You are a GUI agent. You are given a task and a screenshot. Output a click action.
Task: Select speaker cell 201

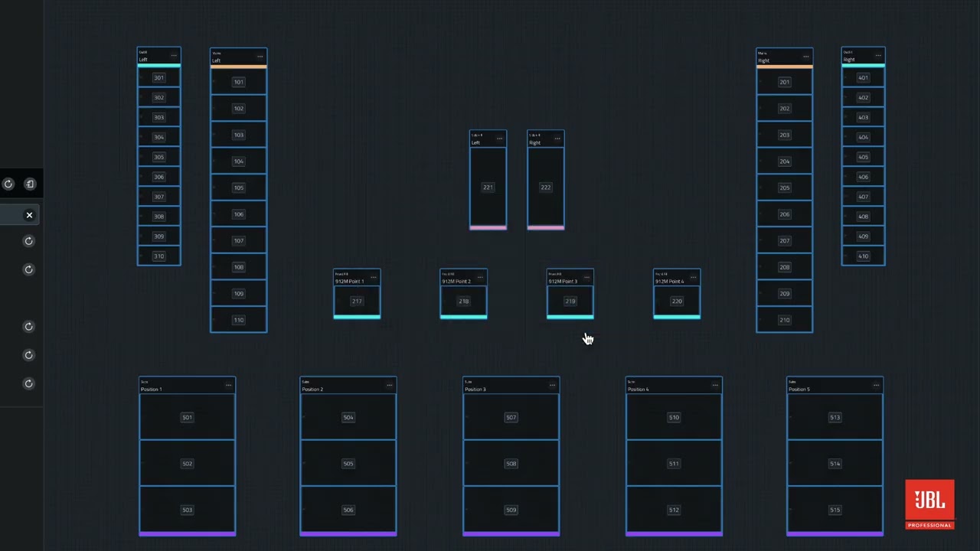[x=784, y=82]
